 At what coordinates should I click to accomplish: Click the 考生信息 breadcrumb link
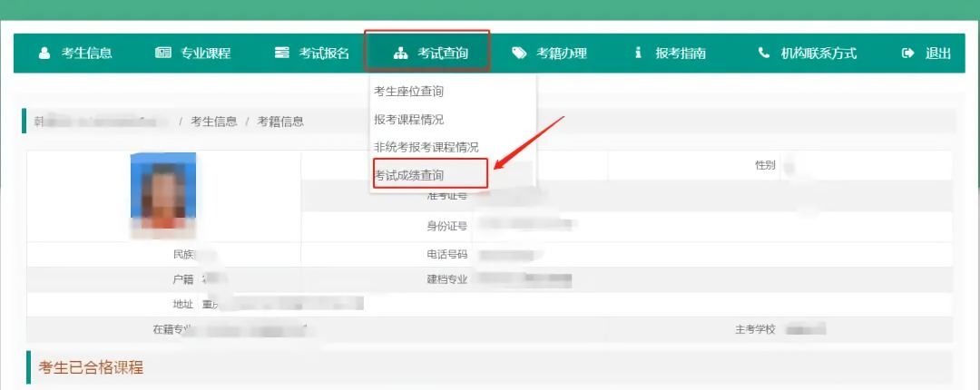(x=214, y=122)
